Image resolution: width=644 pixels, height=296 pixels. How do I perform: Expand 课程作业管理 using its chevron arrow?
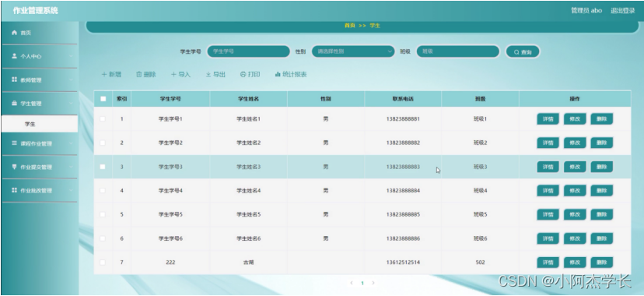pos(71,143)
